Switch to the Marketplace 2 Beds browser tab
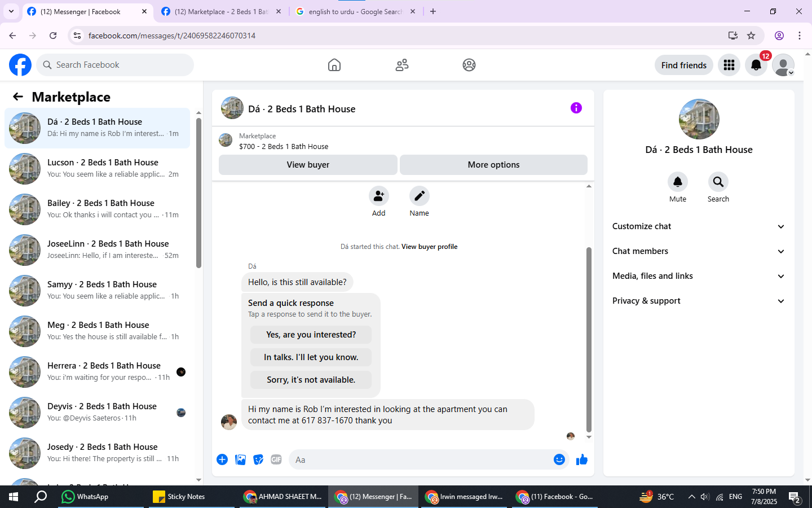The image size is (812, 508). pyautogui.click(x=222, y=11)
